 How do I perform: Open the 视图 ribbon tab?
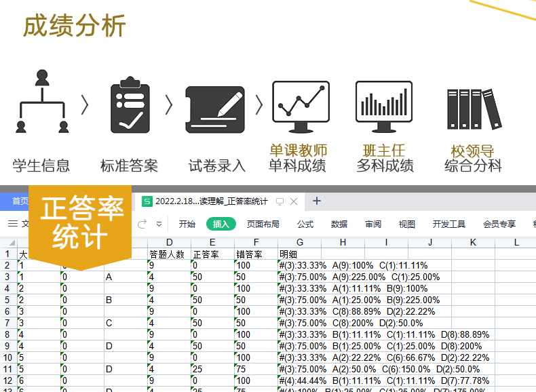(x=407, y=224)
